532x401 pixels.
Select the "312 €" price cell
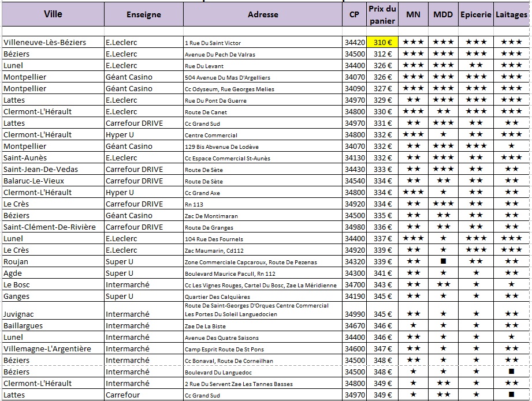(x=382, y=54)
